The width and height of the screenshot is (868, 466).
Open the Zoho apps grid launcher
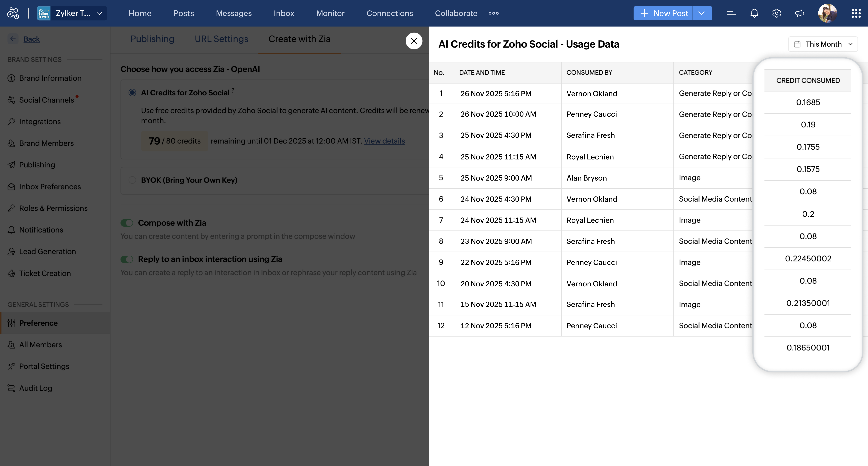(856, 13)
